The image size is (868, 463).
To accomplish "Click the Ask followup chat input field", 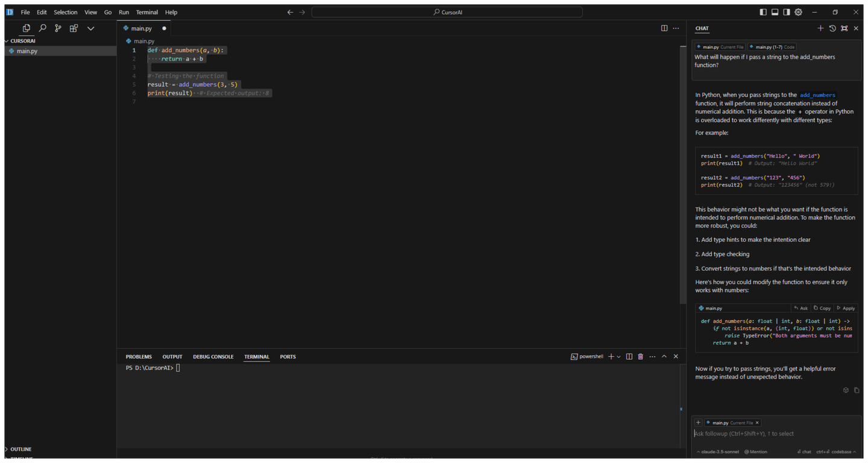I will (x=776, y=433).
